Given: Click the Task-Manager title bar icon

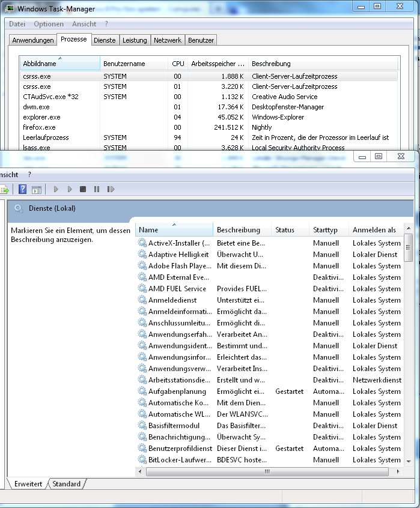Looking at the screenshot, I should (10, 9).
